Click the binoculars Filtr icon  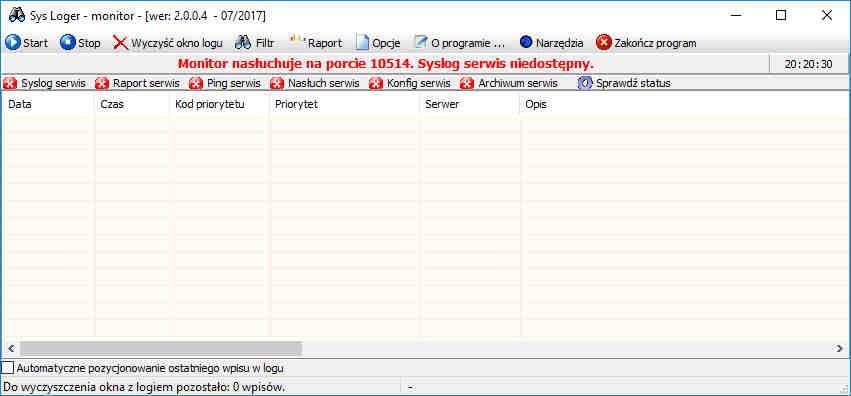tap(243, 42)
